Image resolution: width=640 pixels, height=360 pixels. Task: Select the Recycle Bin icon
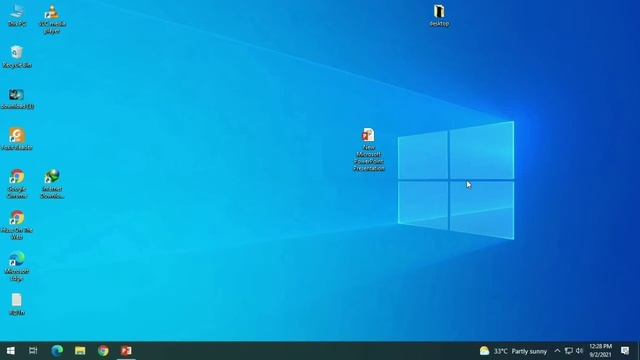[17, 56]
